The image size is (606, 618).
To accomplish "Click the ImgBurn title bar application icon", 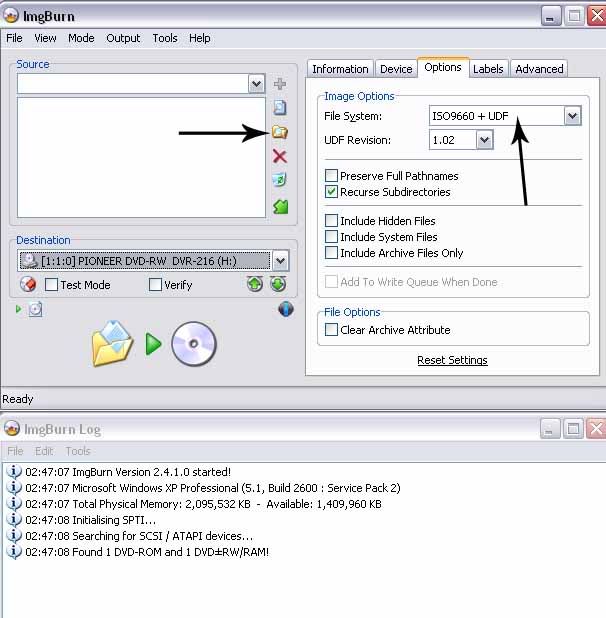I will tap(11, 15).
